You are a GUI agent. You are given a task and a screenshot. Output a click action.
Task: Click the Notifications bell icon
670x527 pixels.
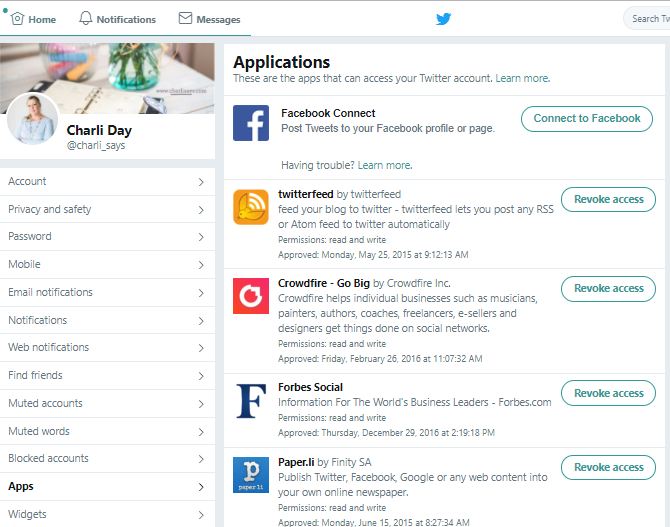(85, 18)
